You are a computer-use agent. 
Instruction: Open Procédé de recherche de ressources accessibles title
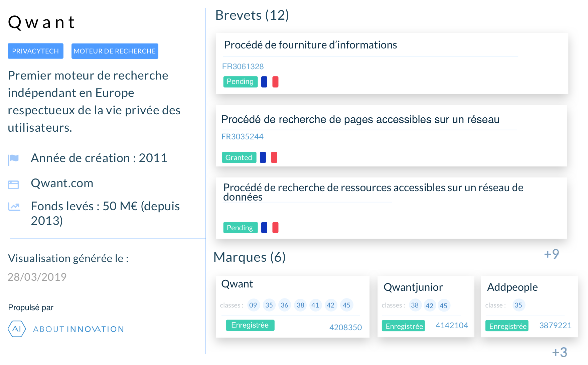373,192
